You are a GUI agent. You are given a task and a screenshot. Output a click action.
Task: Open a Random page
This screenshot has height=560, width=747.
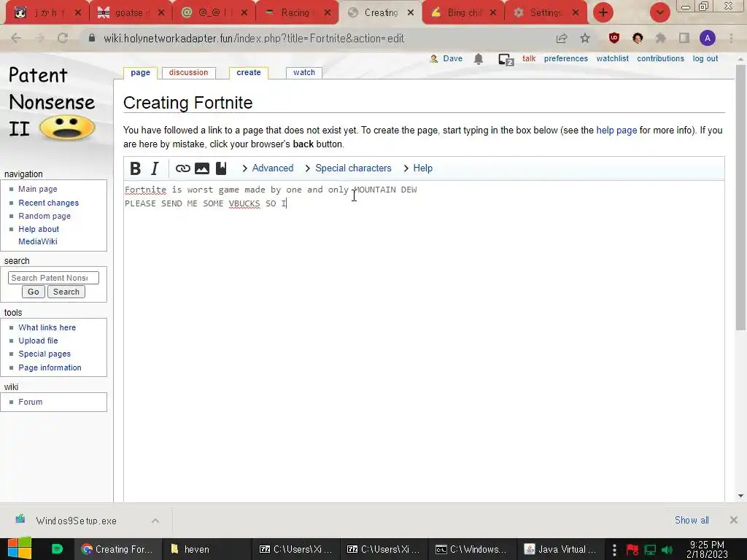[44, 216]
